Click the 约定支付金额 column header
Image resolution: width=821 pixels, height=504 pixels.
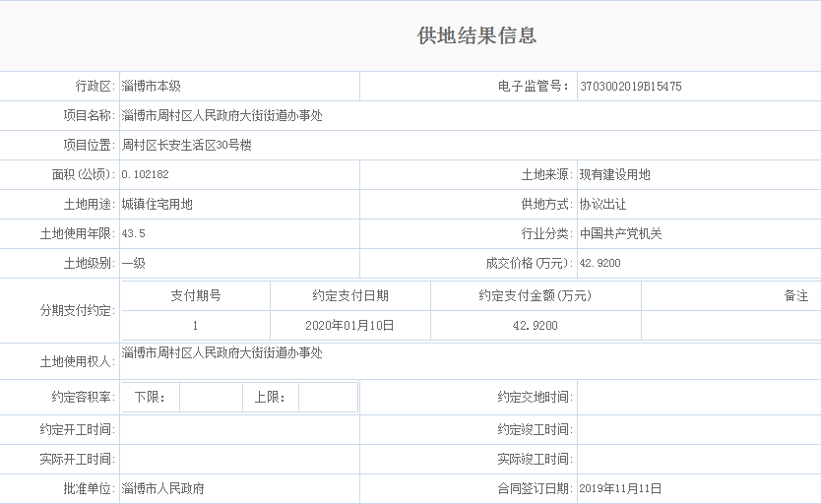[x=535, y=296]
